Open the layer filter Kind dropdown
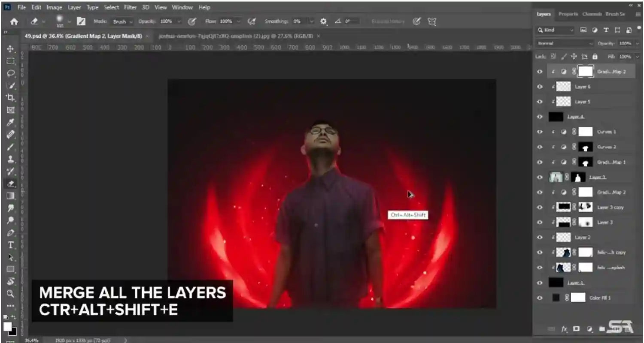The width and height of the screenshot is (644, 343). pos(555,30)
